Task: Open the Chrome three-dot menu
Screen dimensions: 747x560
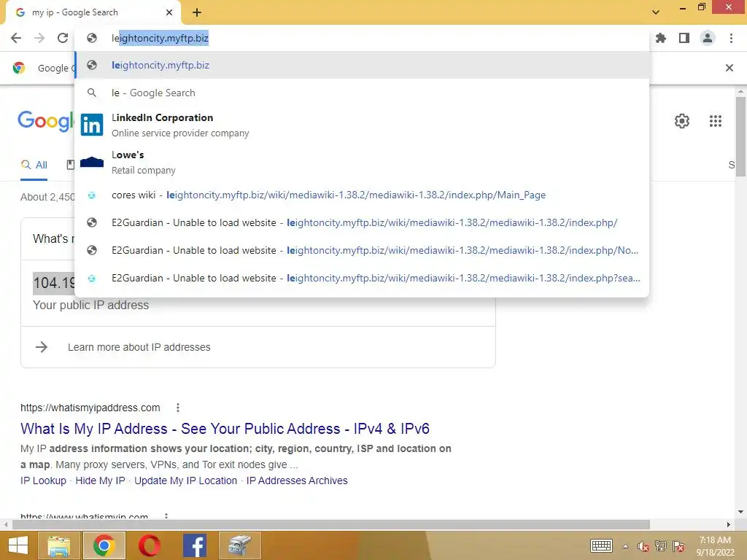Action: pyautogui.click(x=731, y=38)
